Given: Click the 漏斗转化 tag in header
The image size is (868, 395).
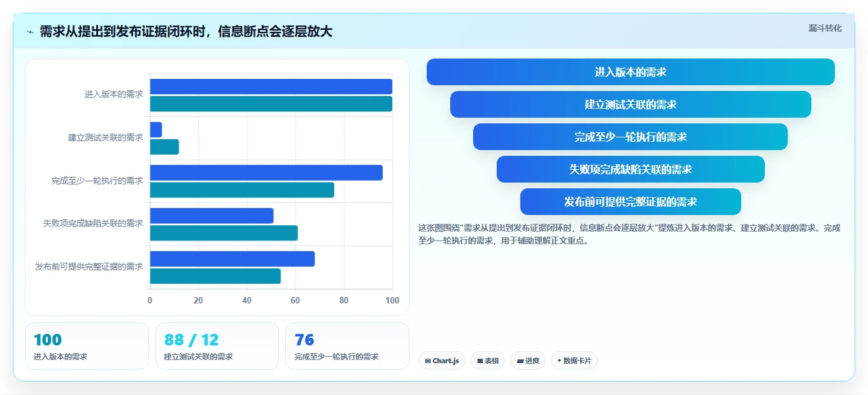Looking at the screenshot, I should point(825,28).
